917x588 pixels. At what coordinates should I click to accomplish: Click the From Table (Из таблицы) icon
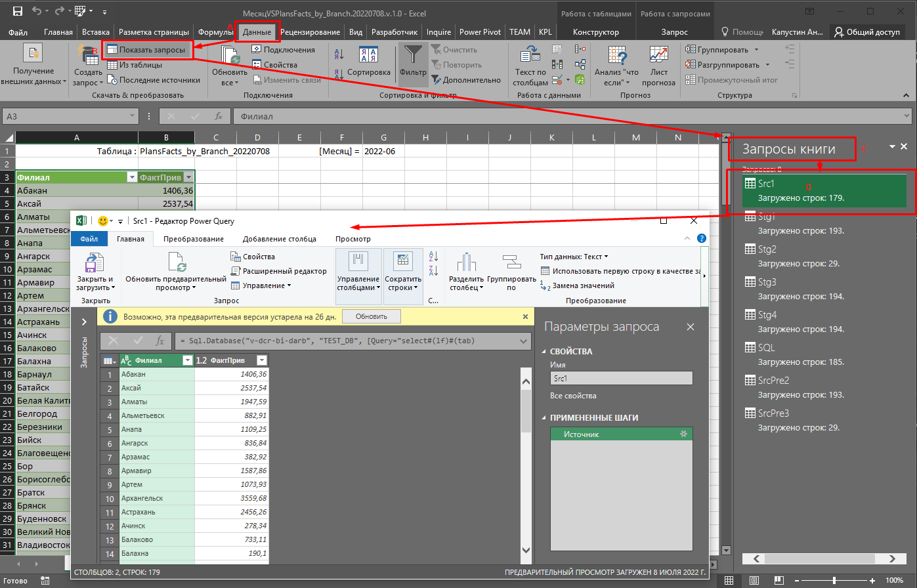112,65
